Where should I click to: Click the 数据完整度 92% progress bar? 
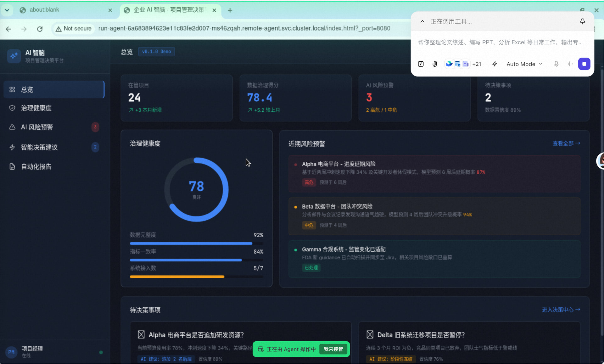tap(196, 244)
